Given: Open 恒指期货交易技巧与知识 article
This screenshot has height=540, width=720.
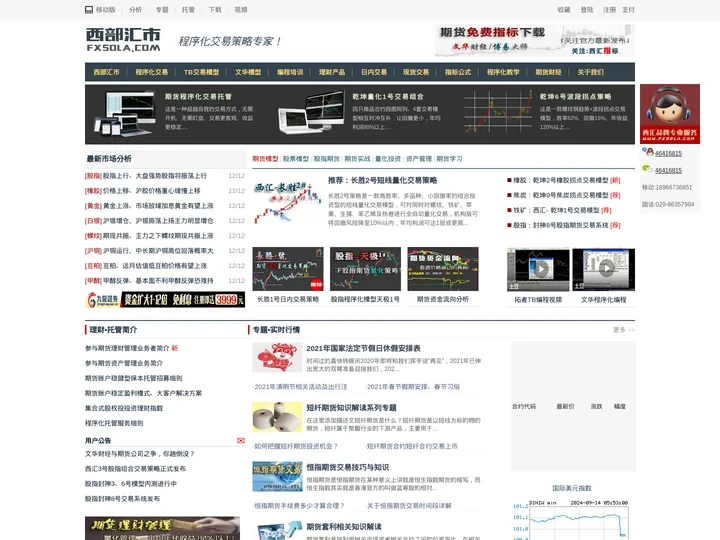Looking at the screenshot, I should [x=348, y=467].
